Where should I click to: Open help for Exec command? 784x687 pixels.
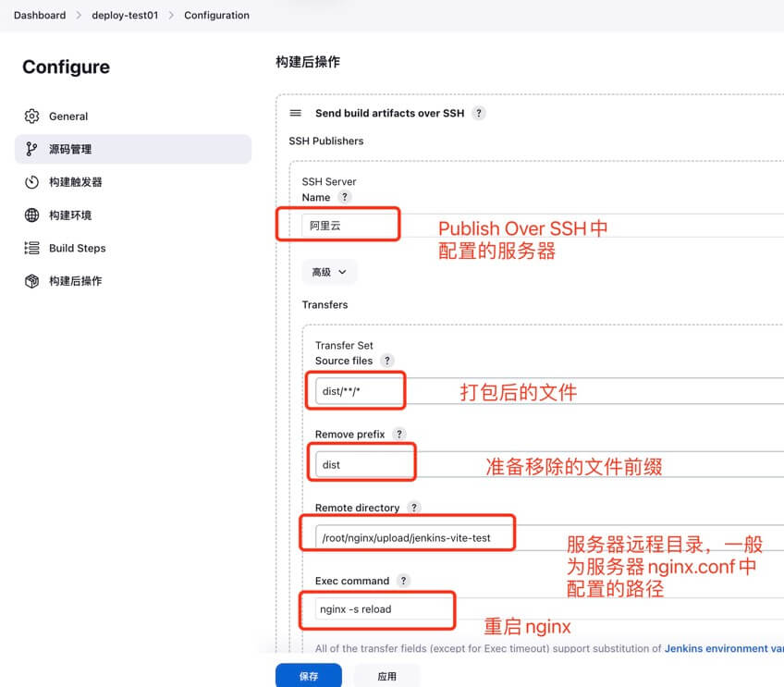(x=403, y=581)
